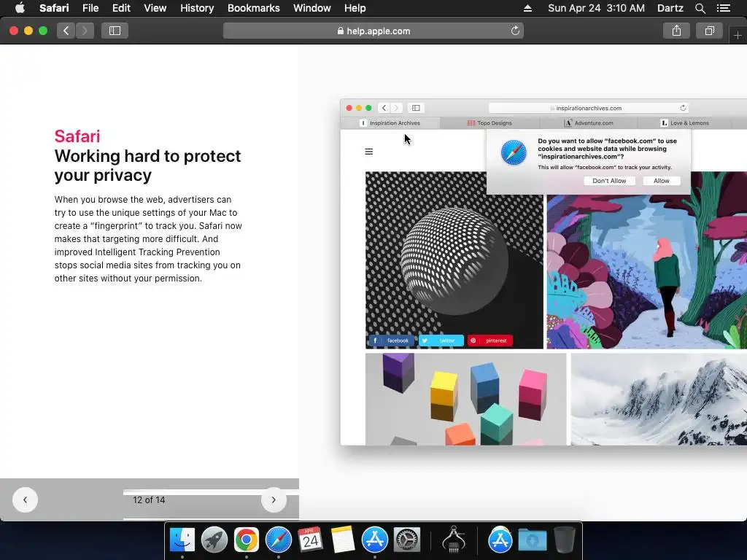Open the Help menu

(x=355, y=8)
